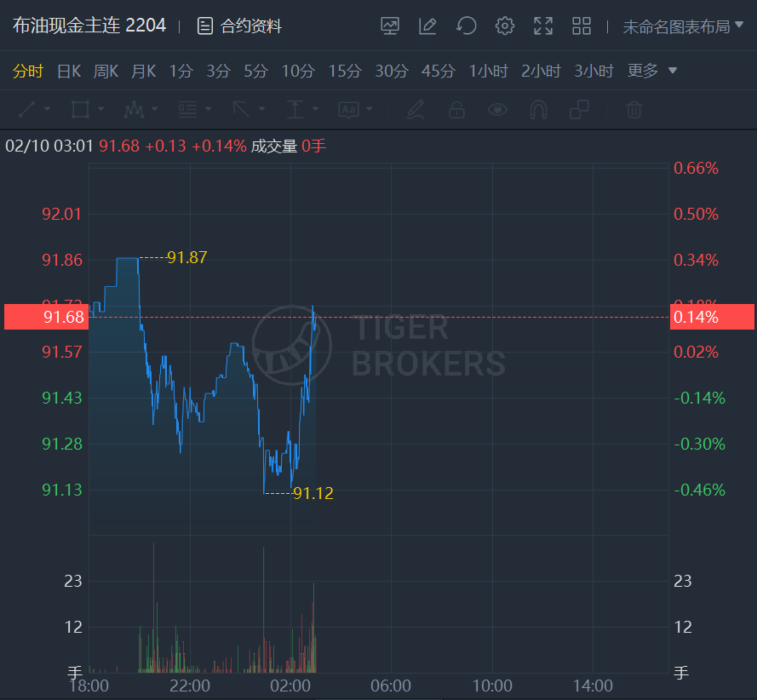Delete drawings with the trash icon
The image size is (757, 700).
[x=634, y=110]
